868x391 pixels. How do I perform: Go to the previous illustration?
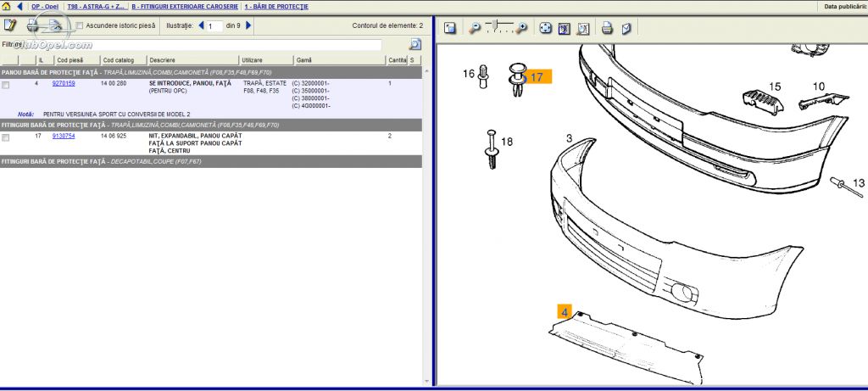[x=201, y=25]
